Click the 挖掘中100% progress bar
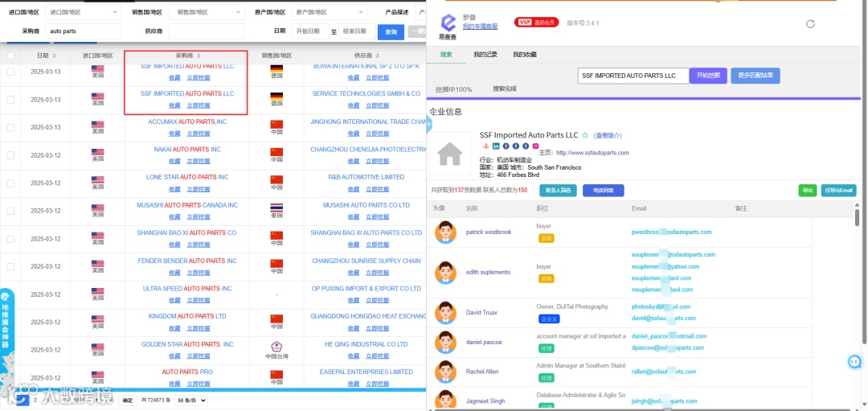868x411 pixels. point(645,99)
